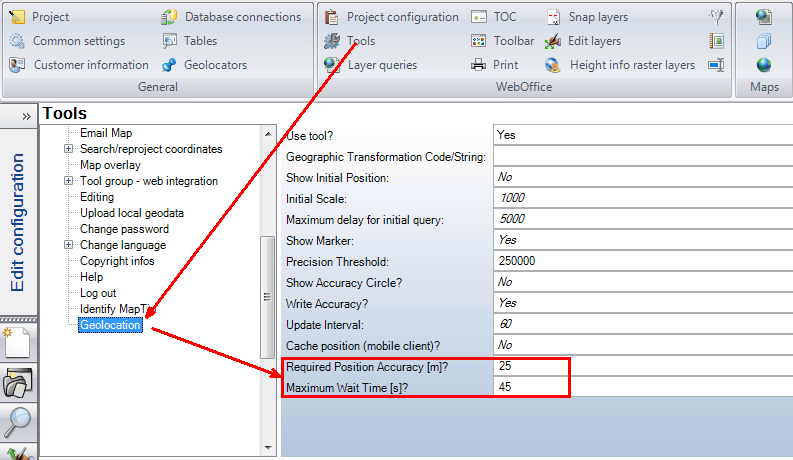Select Help tree item
This screenshot has width=793, height=460.
coord(92,277)
